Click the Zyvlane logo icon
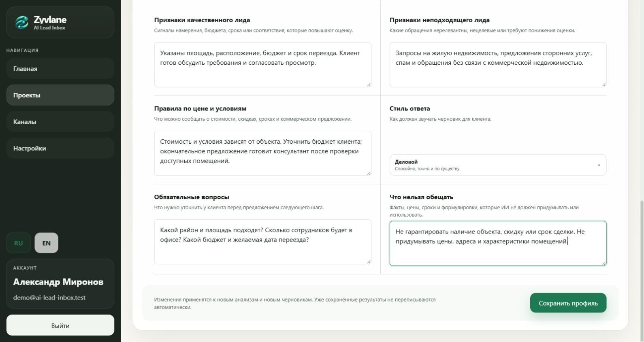 point(21,22)
